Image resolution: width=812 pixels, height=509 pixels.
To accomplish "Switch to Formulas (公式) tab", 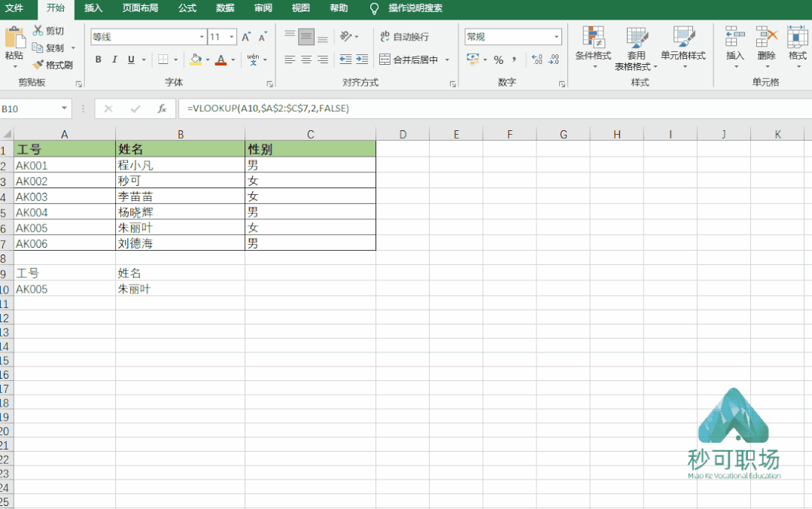I will (x=187, y=8).
